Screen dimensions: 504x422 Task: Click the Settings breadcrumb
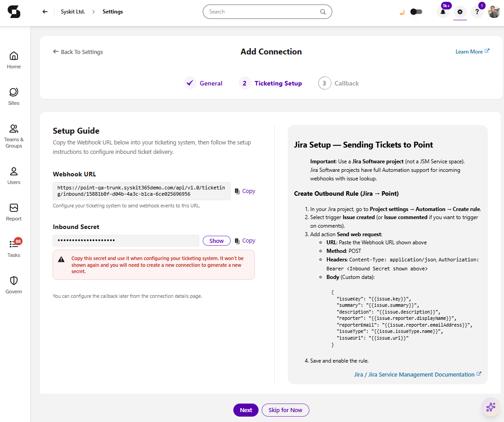[x=113, y=12]
